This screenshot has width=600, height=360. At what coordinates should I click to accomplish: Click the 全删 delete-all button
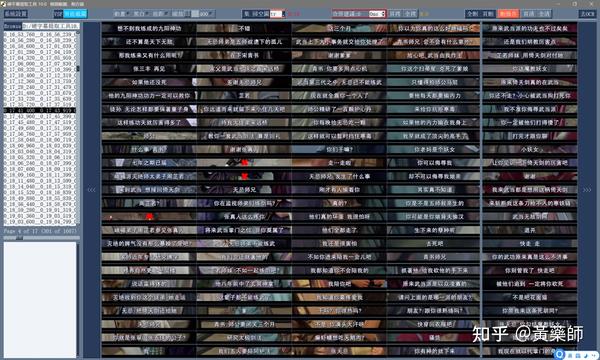tap(473, 14)
